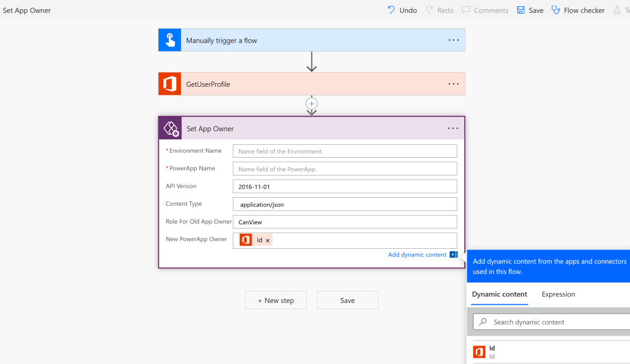Focus the Search dynamic content box

555,322
